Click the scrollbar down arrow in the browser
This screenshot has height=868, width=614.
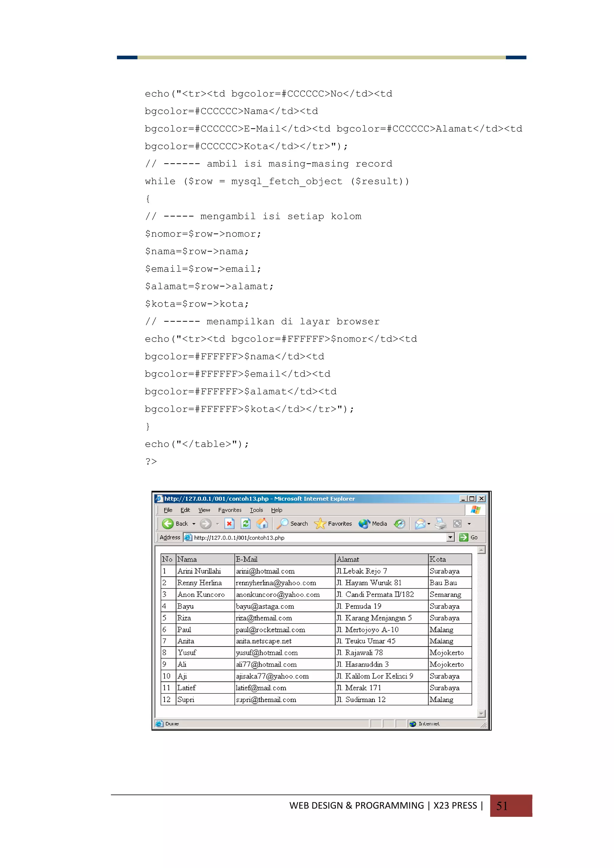point(481,714)
